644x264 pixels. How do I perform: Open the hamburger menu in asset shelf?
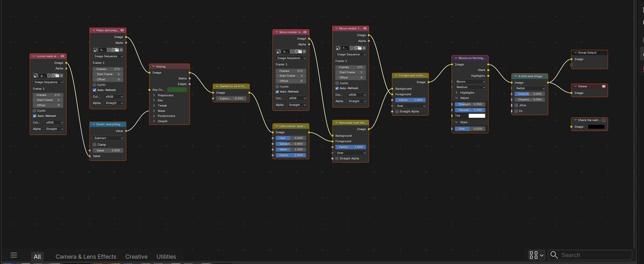point(13,255)
